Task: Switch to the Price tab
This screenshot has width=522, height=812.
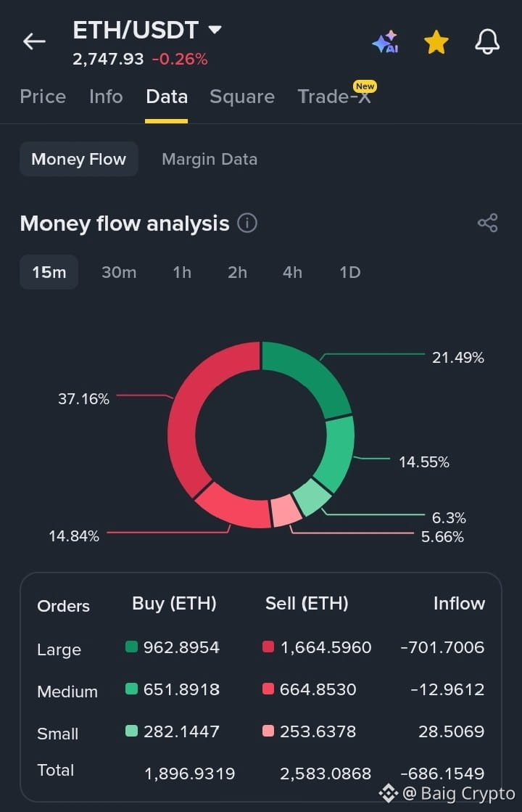Action: [x=43, y=97]
